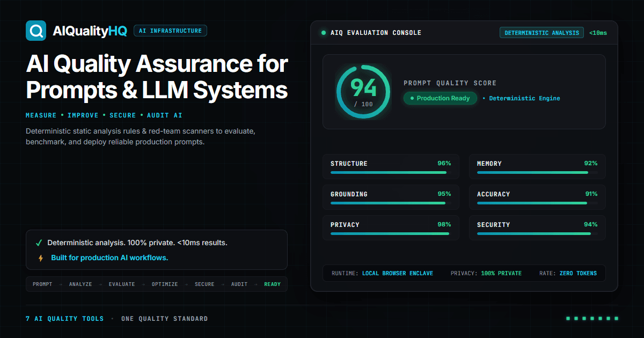This screenshot has height=338, width=644.
Task: Select the GROUNDING metric label
Action: pos(349,194)
